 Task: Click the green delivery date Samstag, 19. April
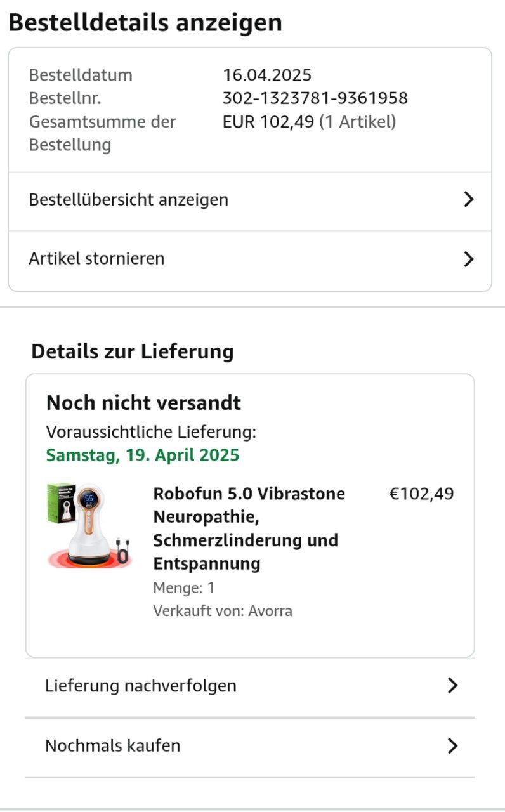[143, 455]
